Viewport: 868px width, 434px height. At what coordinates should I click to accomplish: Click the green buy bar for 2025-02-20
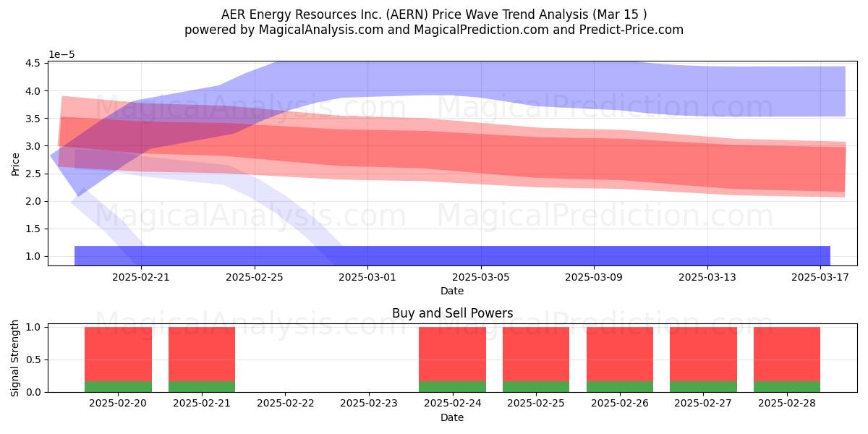118,386
